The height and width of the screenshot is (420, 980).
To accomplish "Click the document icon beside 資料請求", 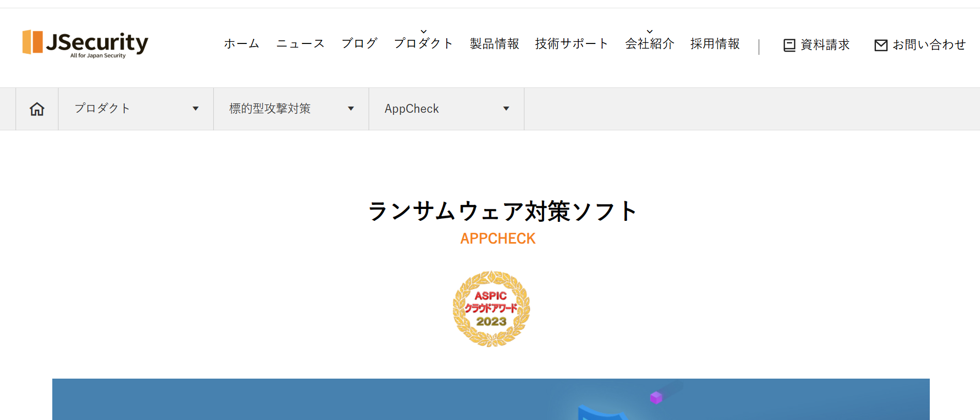I will pyautogui.click(x=789, y=46).
